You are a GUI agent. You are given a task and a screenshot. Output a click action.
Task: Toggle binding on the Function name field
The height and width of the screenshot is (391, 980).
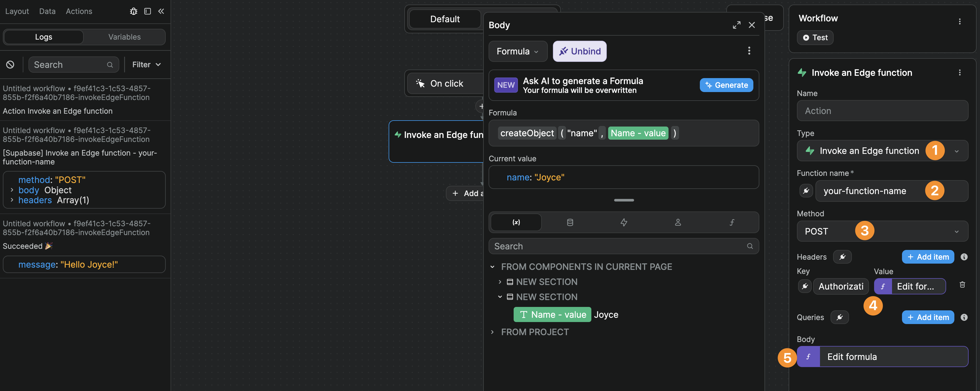pyautogui.click(x=806, y=191)
